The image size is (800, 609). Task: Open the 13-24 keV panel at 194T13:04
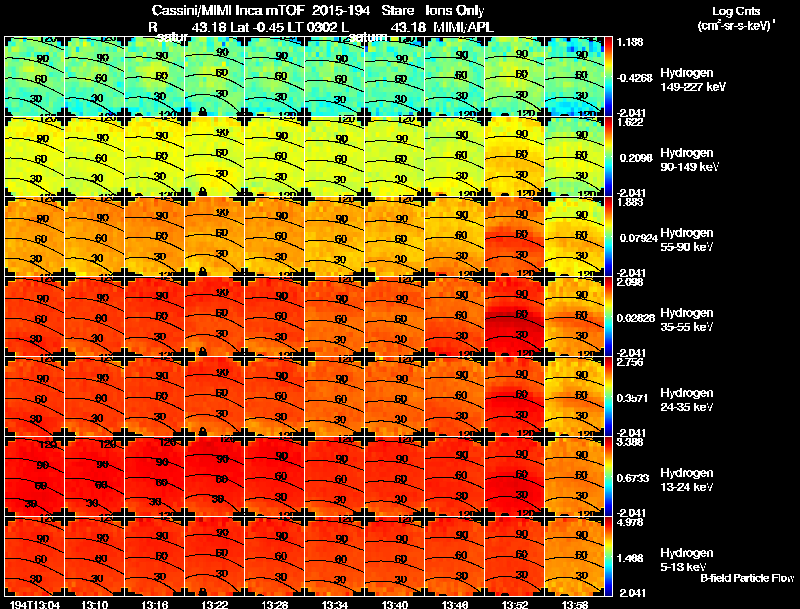pyautogui.click(x=34, y=477)
